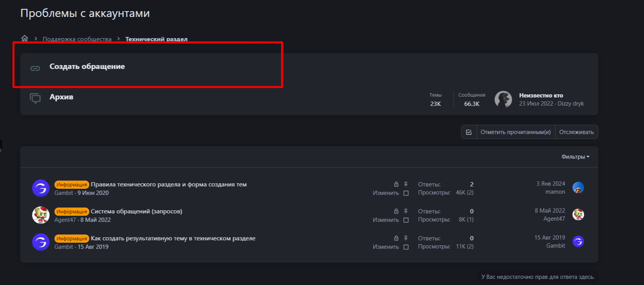
Task: Open the Неизвестно кто last-poster avatar
Action: pyautogui.click(x=503, y=99)
